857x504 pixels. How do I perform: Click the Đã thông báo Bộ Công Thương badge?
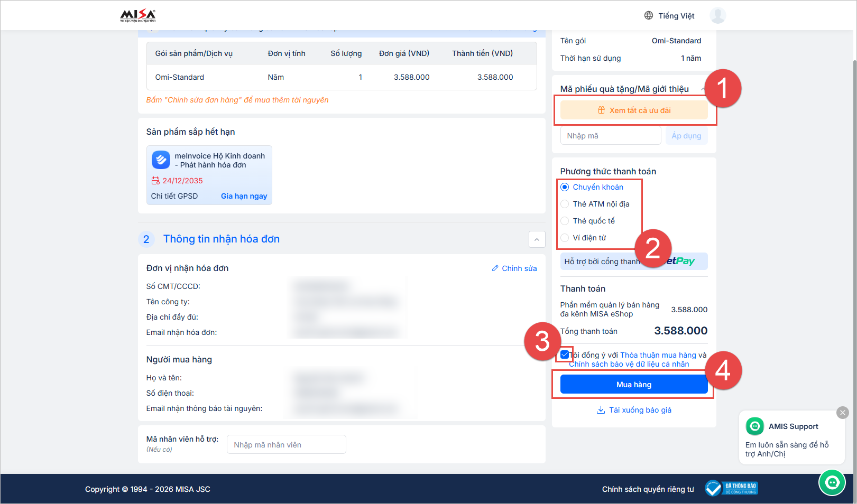point(731,488)
